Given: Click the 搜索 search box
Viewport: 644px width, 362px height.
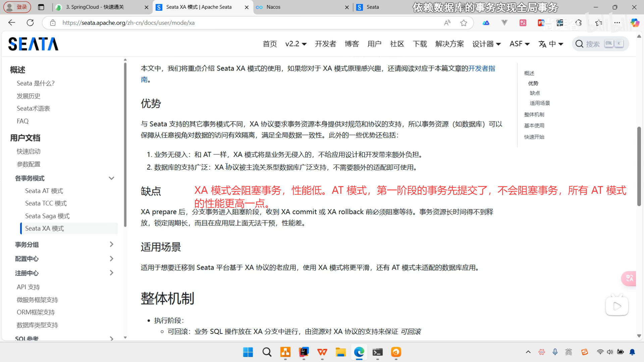Looking at the screenshot, I should click(x=593, y=44).
